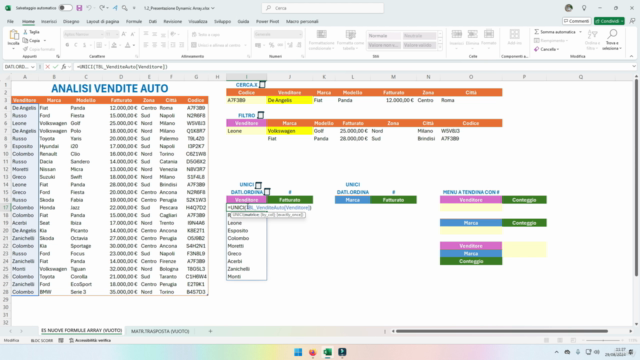Viewport: 640px width, 360px height.
Task: Toggle the Salvataggio automatico switch
Action: click(65, 8)
